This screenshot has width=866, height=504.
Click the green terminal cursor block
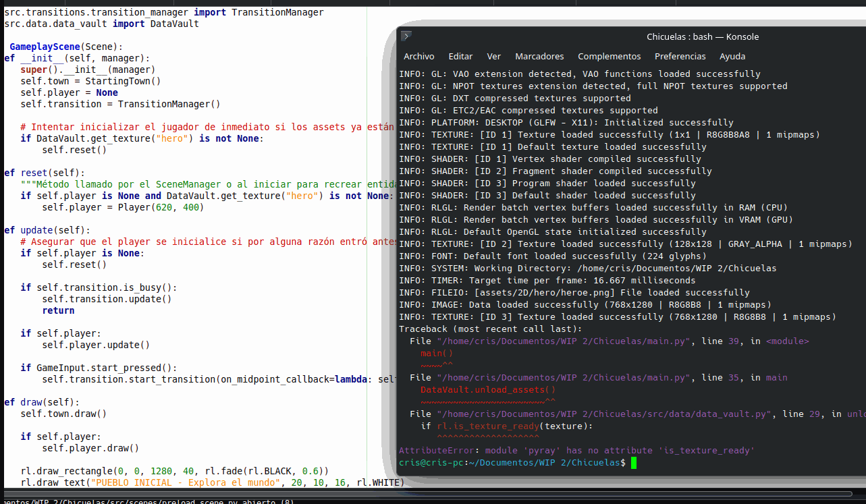pyautogui.click(x=633, y=463)
